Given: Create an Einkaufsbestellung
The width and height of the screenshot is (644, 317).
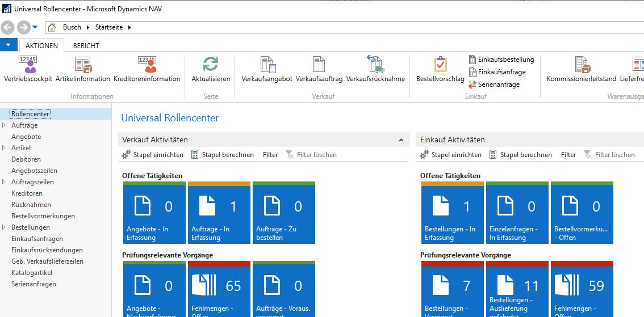Looking at the screenshot, I should [501, 60].
